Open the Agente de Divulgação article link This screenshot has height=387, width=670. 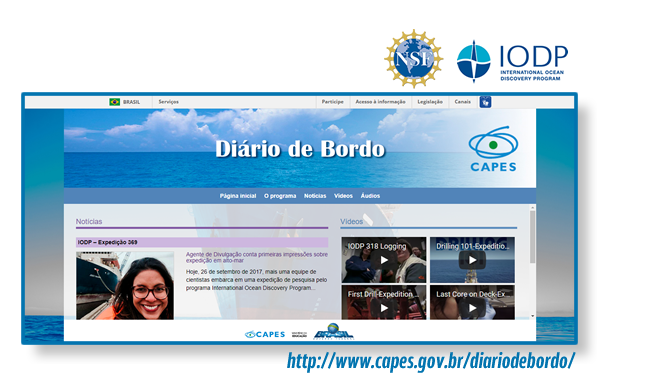click(256, 257)
